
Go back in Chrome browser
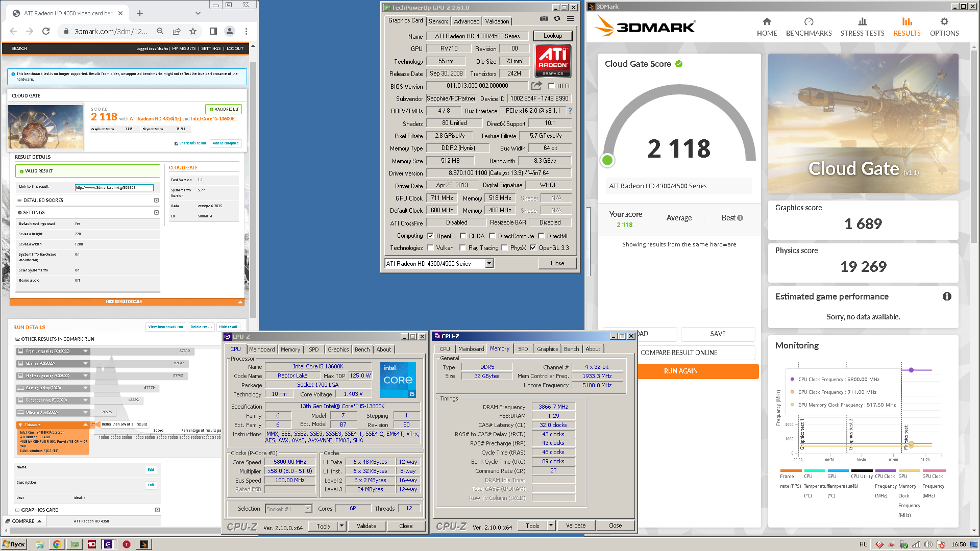click(13, 31)
